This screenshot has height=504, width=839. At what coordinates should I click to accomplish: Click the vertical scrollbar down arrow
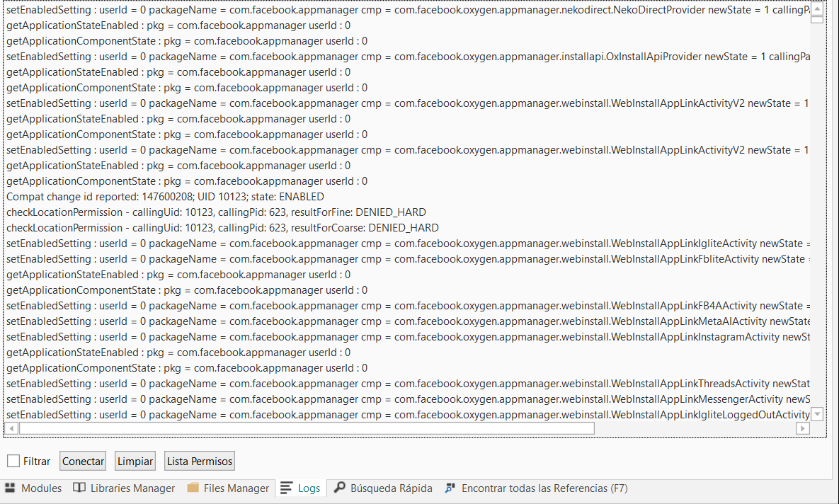point(817,413)
